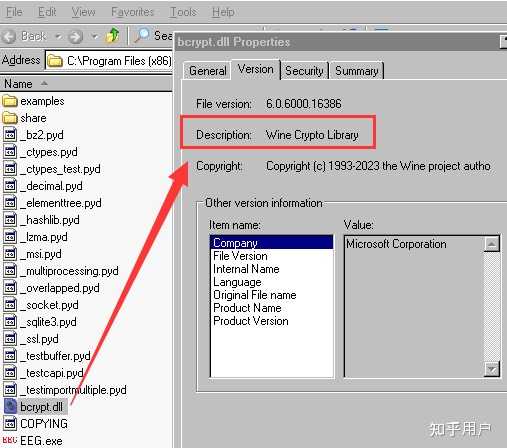Open the Search magnifier icon
This screenshot has width=507, height=448.
[142, 35]
